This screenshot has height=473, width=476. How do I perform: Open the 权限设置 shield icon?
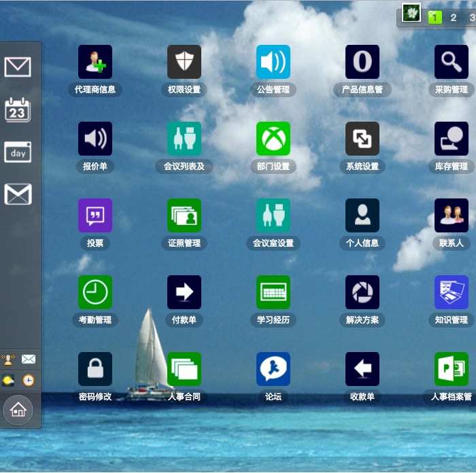[x=184, y=62]
